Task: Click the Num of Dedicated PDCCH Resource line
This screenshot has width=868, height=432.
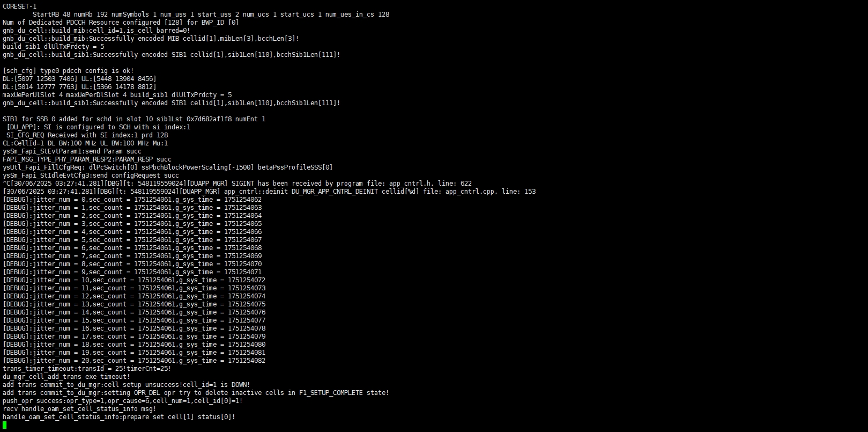Action: click(121, 23)
